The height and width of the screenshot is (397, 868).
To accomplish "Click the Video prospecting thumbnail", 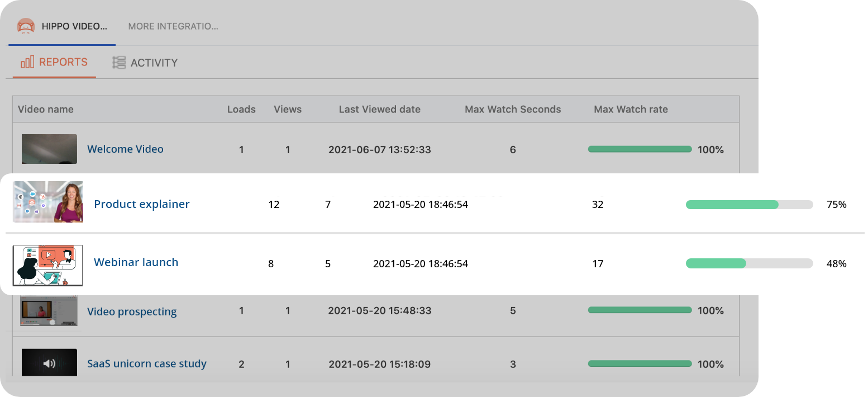I will pos(49,311).
